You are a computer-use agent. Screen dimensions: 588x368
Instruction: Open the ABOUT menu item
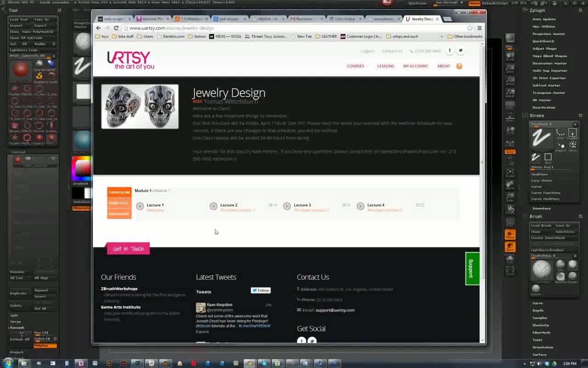443,66
